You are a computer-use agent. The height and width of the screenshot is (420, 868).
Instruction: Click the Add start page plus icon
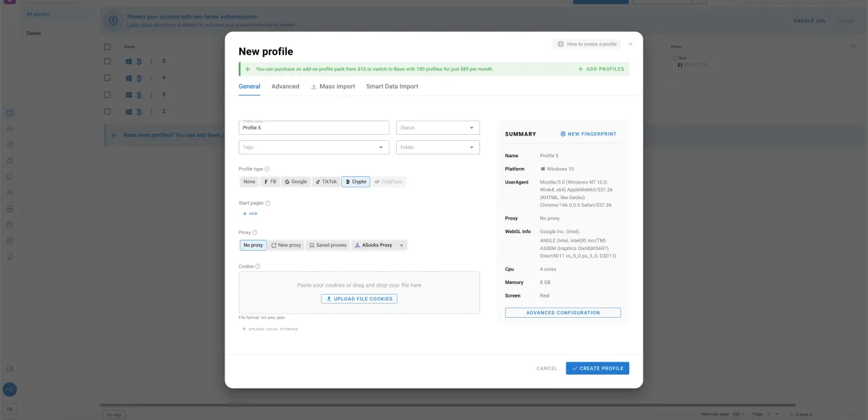[x=245, y=214]
